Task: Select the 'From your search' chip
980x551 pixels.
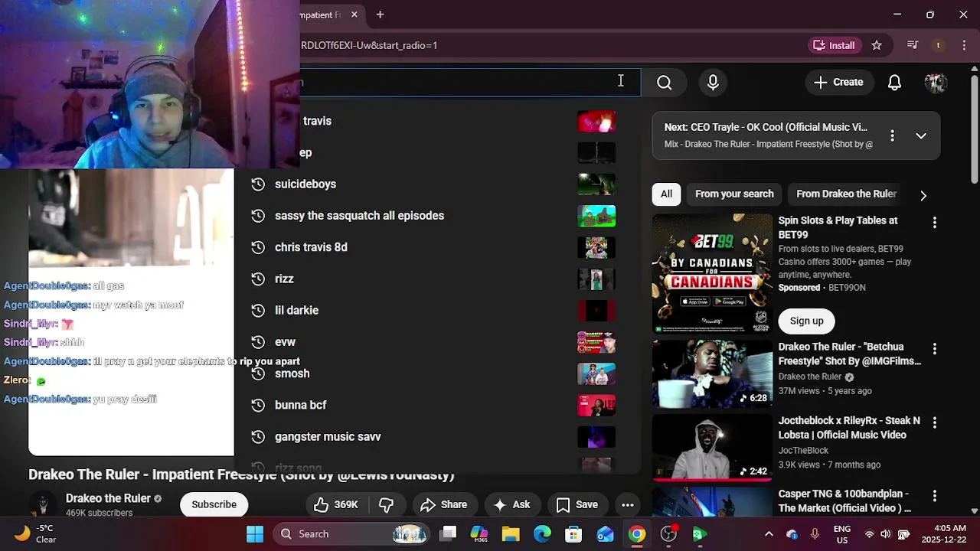Action: (734, 194)
